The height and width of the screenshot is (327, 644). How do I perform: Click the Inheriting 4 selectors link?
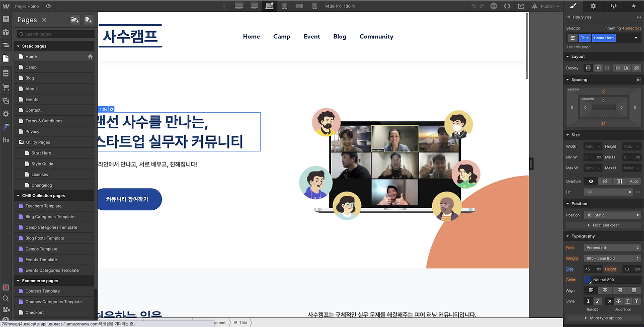click(631, 28)
